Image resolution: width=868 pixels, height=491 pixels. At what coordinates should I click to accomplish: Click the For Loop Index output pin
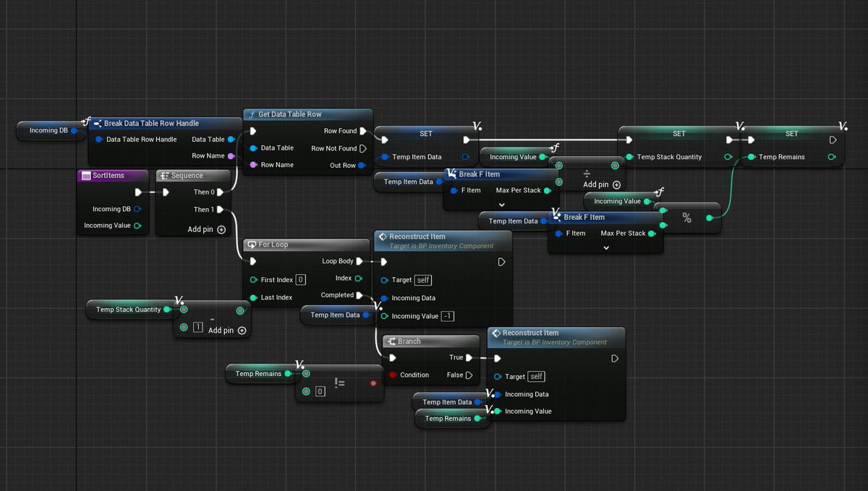[x=359, y=278]
